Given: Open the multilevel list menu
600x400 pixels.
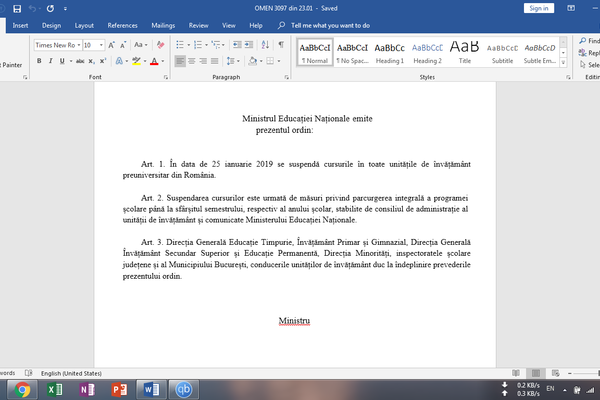Looking at the screenshot, I should tap(218, 45).
